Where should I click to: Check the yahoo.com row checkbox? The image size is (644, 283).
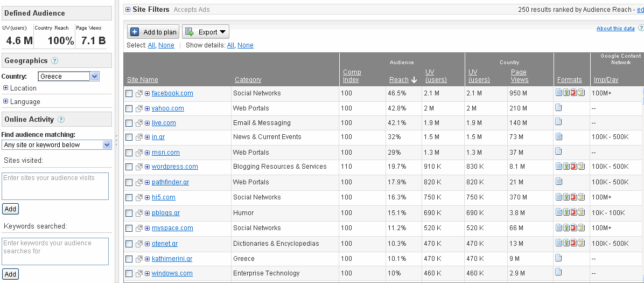129,109
